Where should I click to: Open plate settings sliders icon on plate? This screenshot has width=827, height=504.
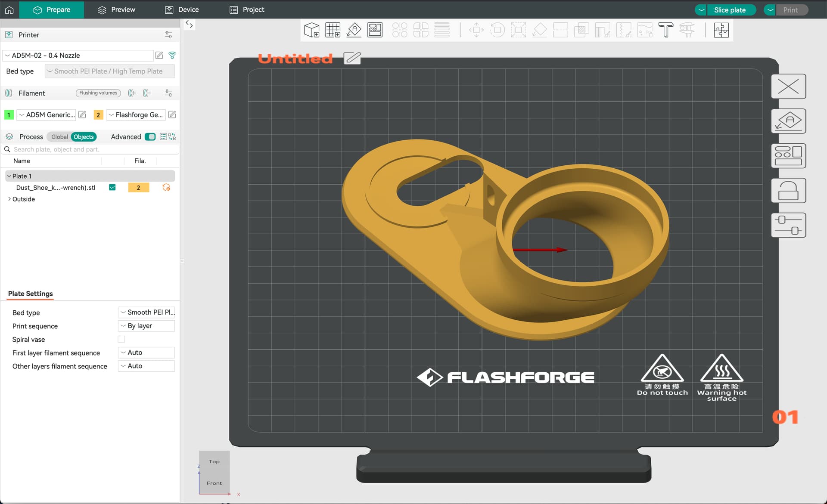(788, 225)
